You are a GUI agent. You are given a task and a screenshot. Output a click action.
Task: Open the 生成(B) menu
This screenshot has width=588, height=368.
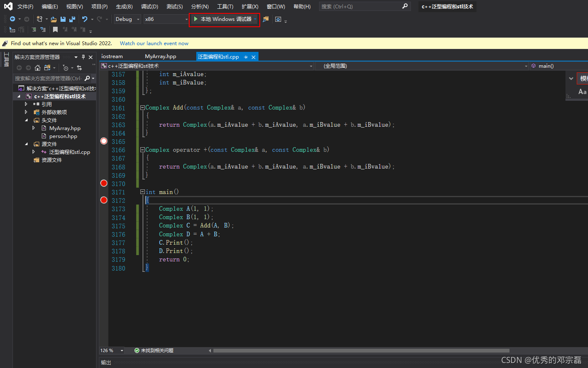pyautogui.click(x=124, y=6)
